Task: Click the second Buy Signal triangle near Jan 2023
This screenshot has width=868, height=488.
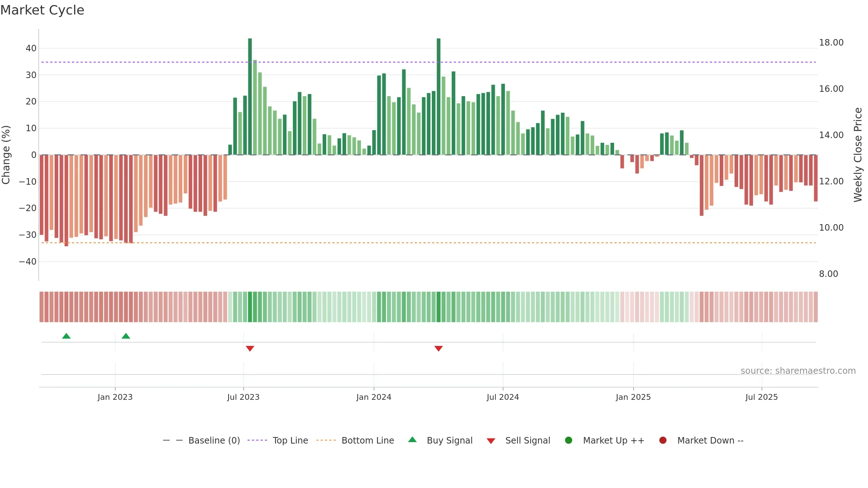Action: click(126, 336)
